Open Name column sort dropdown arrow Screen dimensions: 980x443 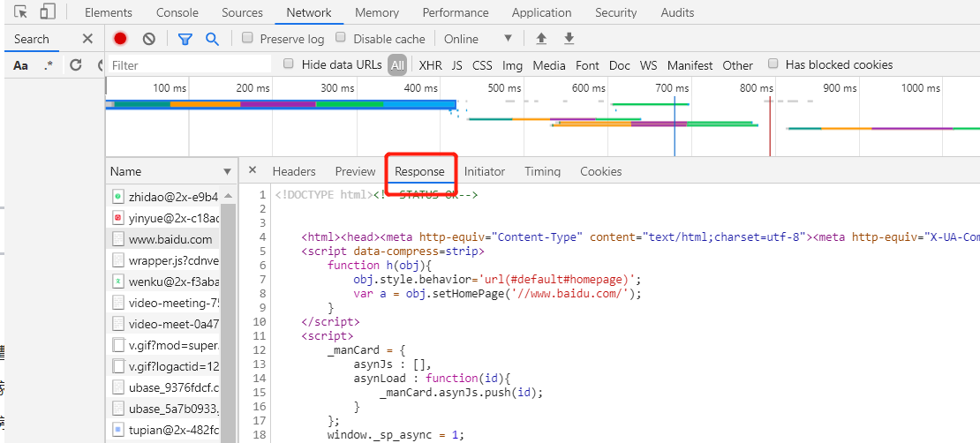tap(227, 171)
